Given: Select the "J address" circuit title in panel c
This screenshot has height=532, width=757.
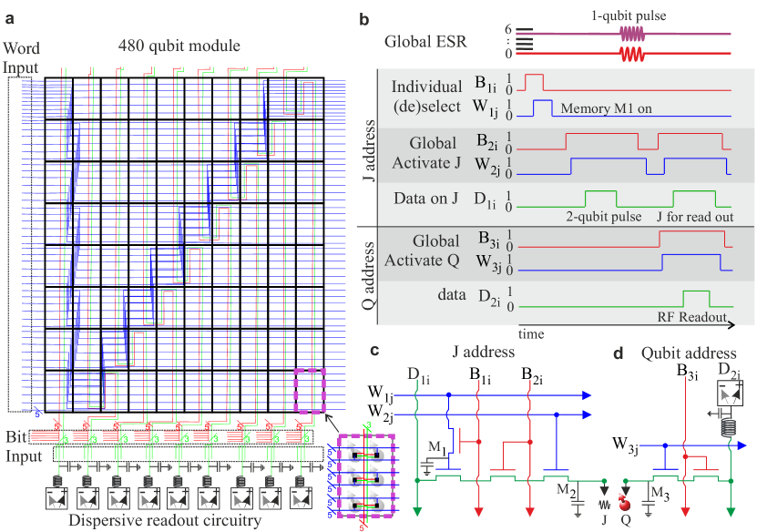Looking at the screenshot, I should click(484, 352).
